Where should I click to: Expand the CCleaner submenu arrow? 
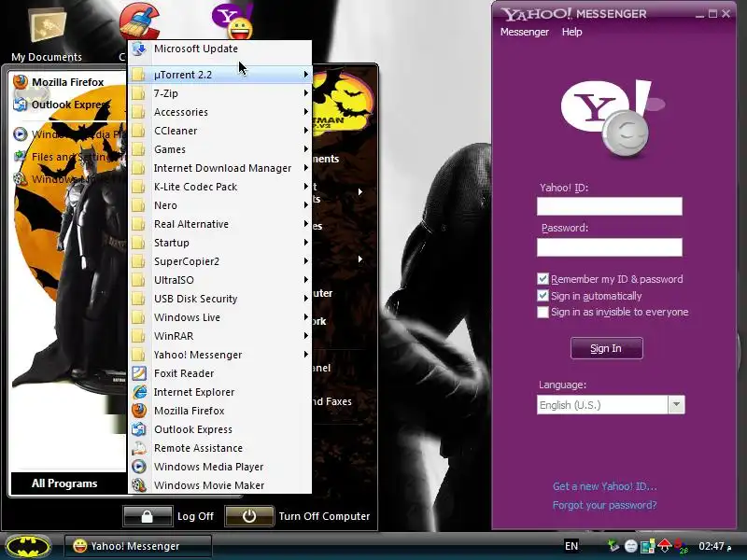(306, 131)
